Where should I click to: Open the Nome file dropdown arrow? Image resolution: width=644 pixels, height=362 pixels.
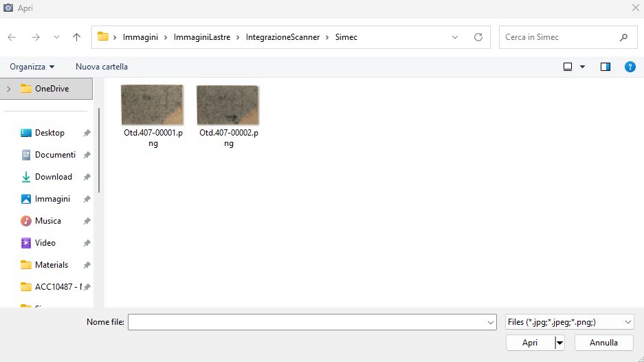(x=491, y=323)
